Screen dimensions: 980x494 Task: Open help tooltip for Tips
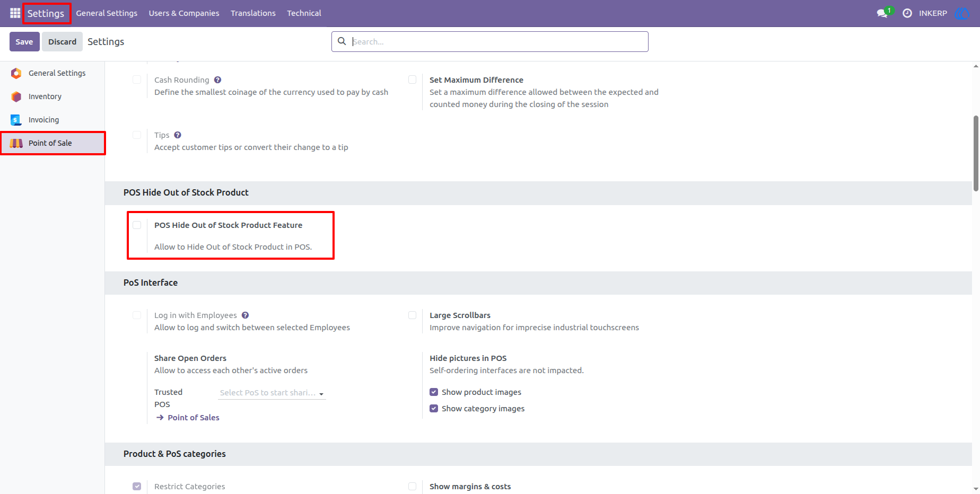click(x=178, y=135)
